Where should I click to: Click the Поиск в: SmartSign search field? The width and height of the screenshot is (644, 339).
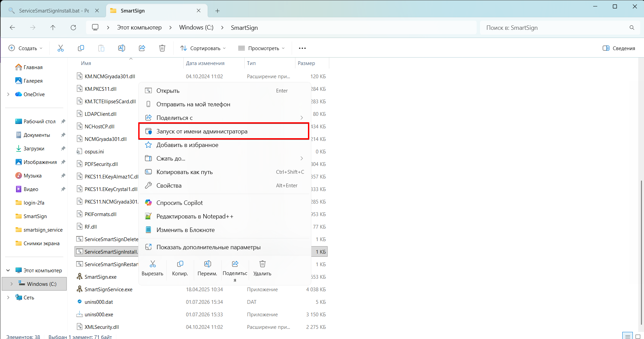tap(560, 28)
